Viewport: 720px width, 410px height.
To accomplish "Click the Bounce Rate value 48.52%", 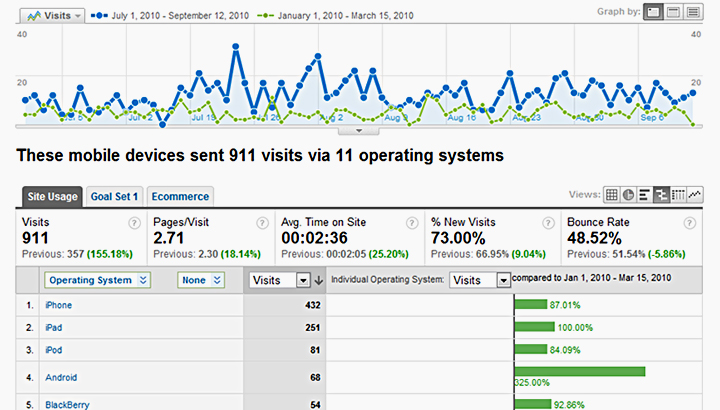I will tap(594, 238).
